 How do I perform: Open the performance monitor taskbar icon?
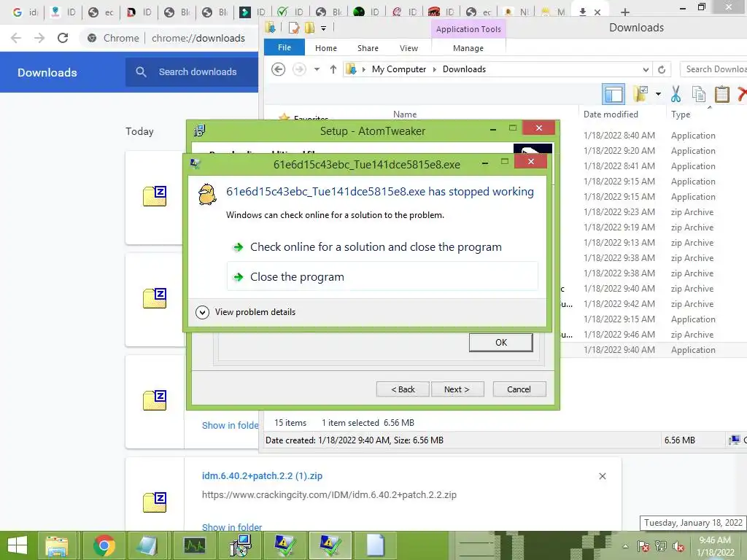pos(194,545)
